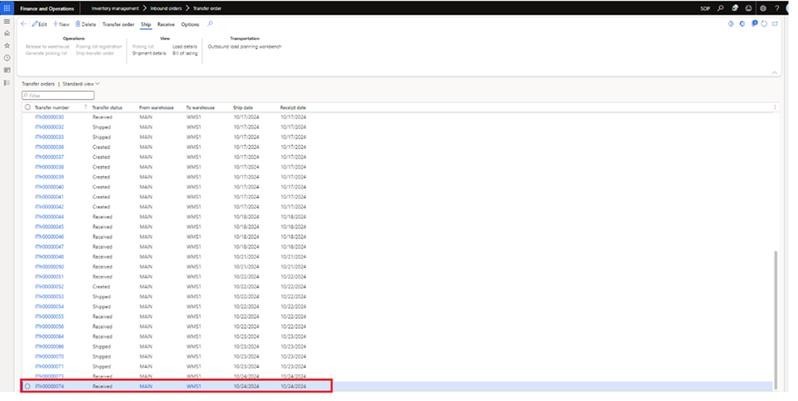Click the Delete button
798x401 pixels.
pyautogui.click(x=87, y=24)
